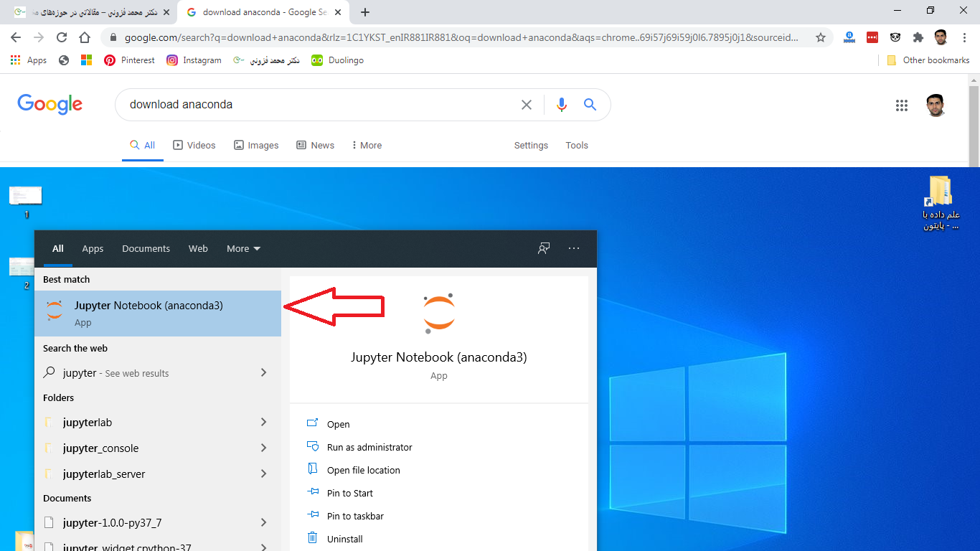
Task: Click the Google search input field
Action: pos(323,105)
